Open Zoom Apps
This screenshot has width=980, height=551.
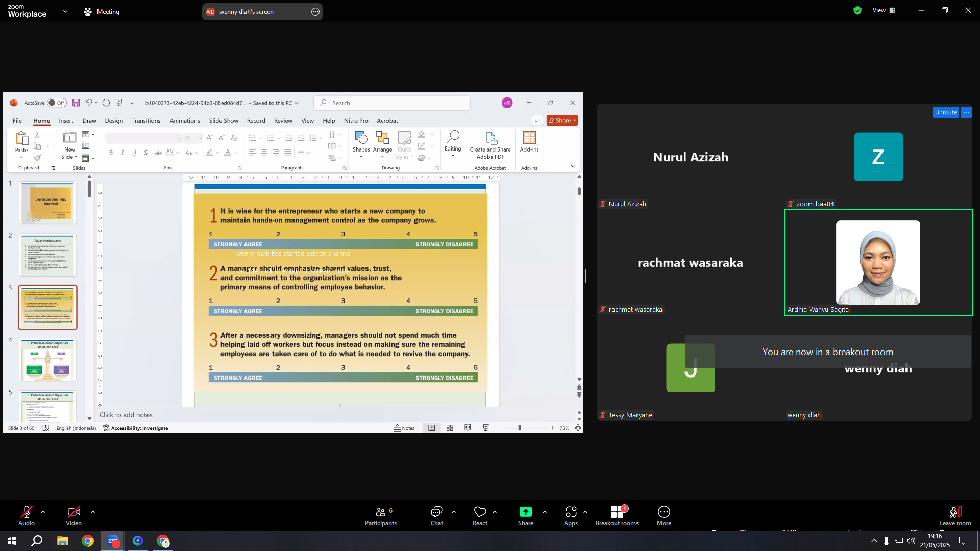click(x=571, y=516)
